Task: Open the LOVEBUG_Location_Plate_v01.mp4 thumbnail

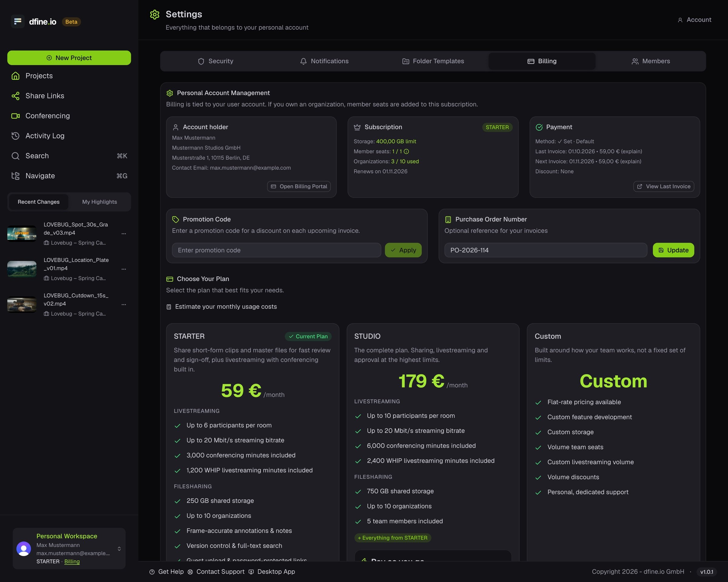Action: click(22, 269)
